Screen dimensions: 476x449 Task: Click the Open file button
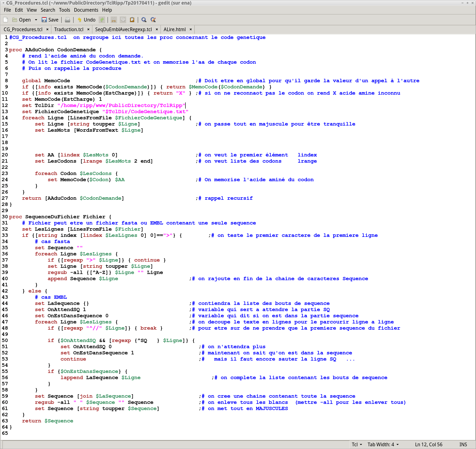(x=22, y=20)
